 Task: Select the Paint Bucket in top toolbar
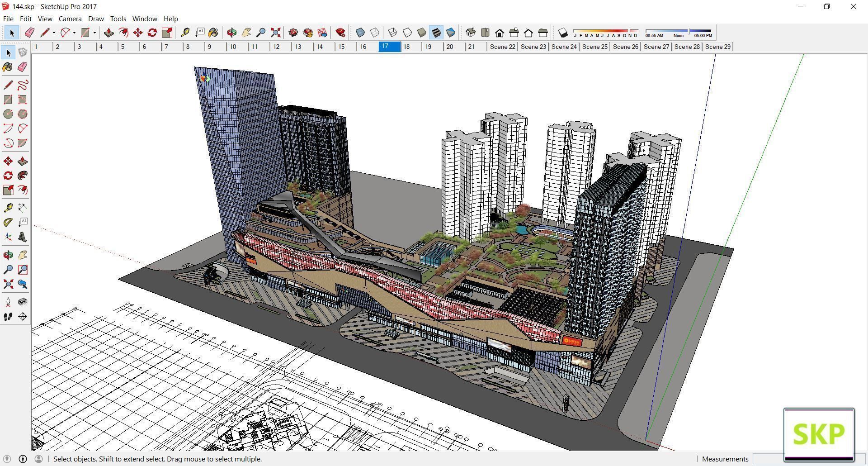(x=213, y=33)
